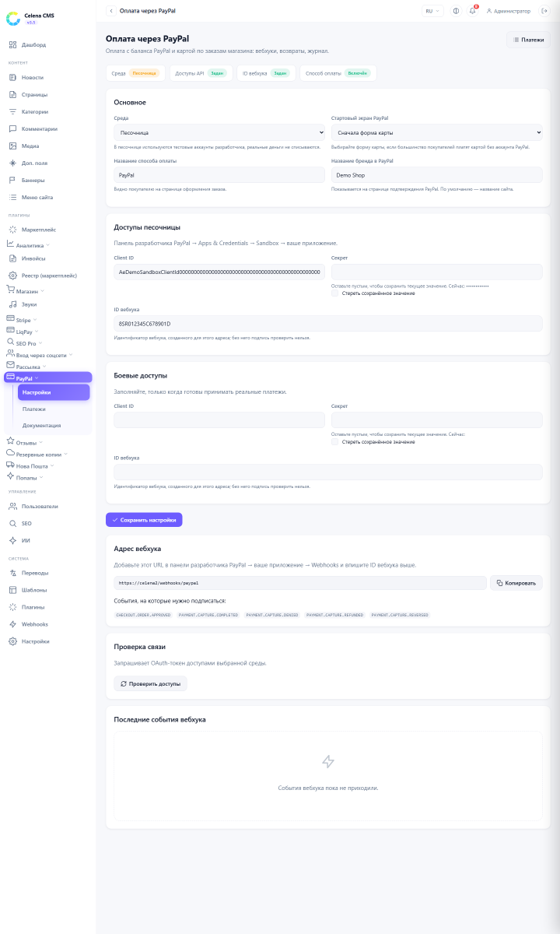Image resolution: width=560 pixels, height=934 pixels.
Task: Open Реестр (маркетплейс) gear icon
Action: coord(12,275)
